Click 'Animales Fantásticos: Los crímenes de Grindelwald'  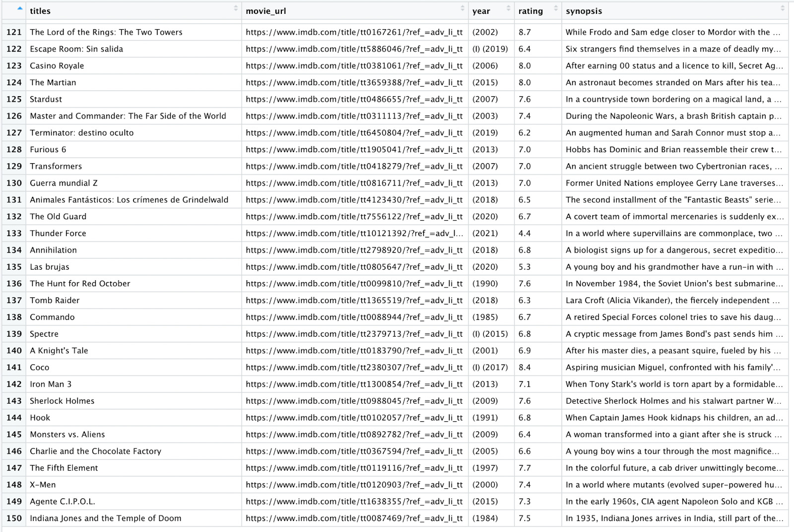coord(133,200)
